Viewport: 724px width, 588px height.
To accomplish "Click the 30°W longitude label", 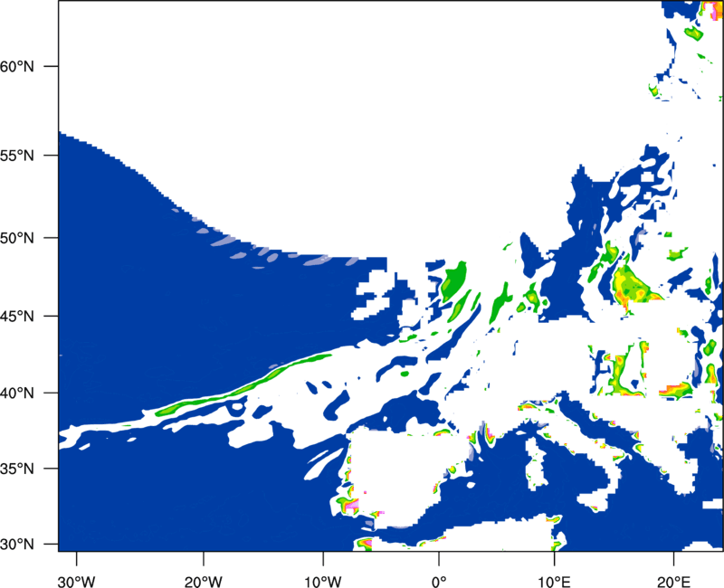I will (x=76, y=582).
